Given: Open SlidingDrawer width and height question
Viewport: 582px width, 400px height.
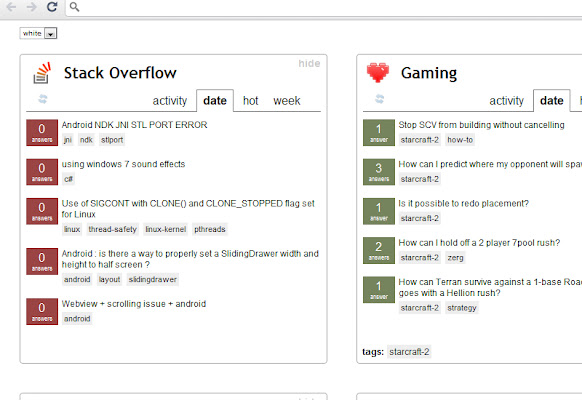Looking at the screenshot, I should (x=190, y=259).
